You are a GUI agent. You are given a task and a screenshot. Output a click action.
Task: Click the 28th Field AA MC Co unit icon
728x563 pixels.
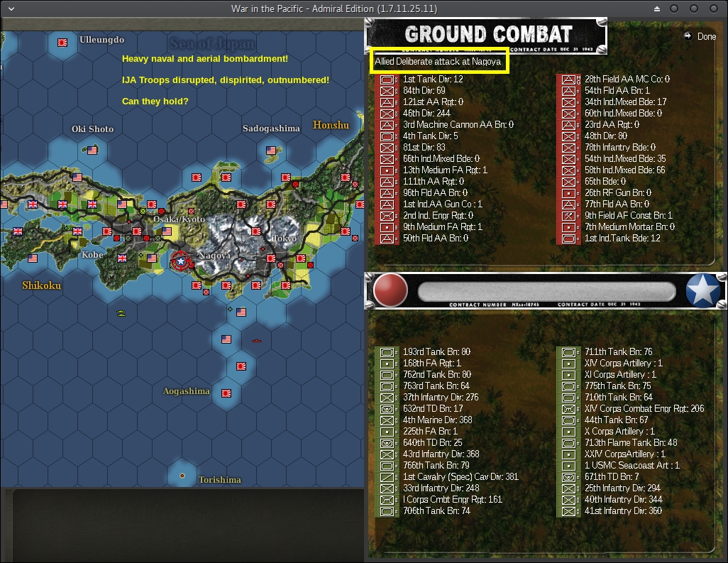(568, 80)
